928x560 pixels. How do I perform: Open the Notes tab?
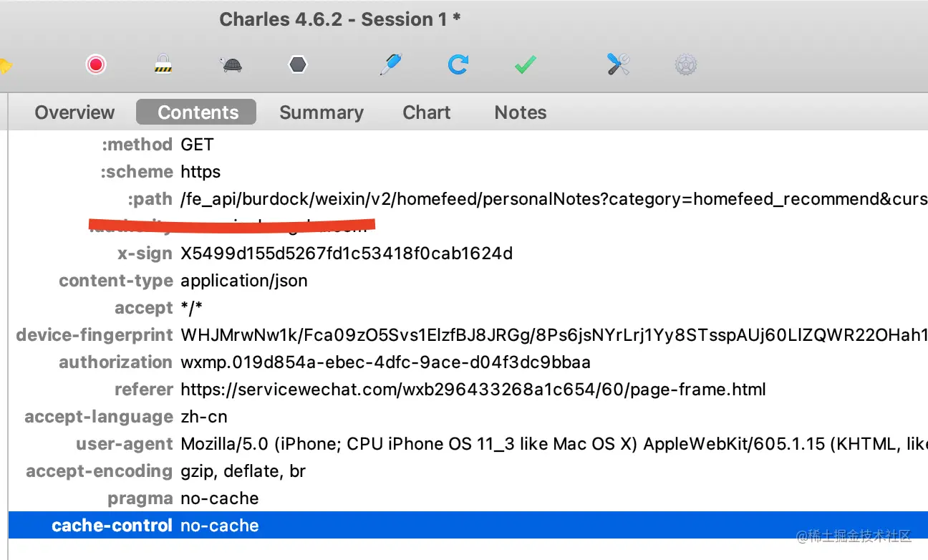point(521,112)
